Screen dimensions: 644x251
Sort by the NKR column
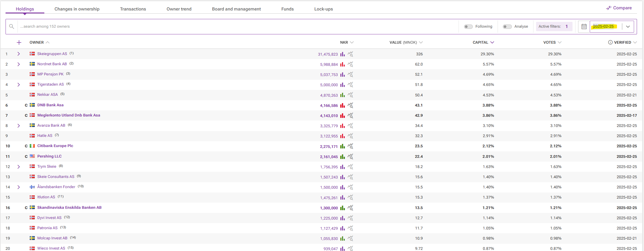[347, 43]
